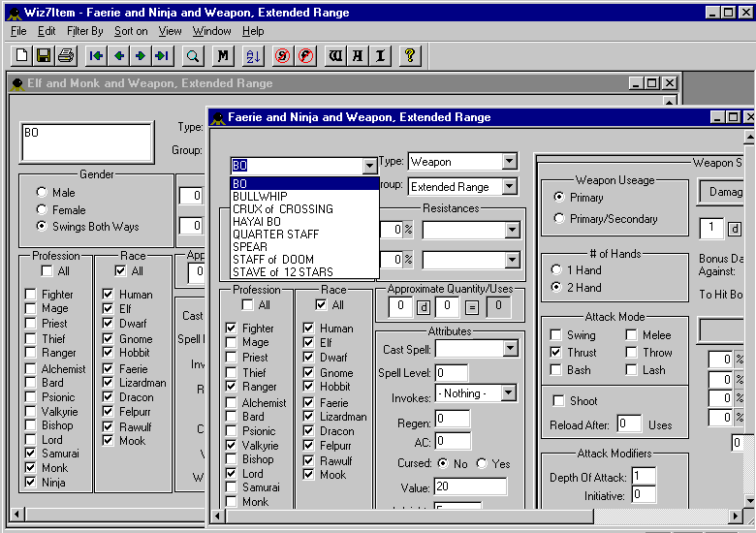Expand the Invokes Nothing dropdown
The width and height of the screenshot is (756, 533).
tap(508, 393)
